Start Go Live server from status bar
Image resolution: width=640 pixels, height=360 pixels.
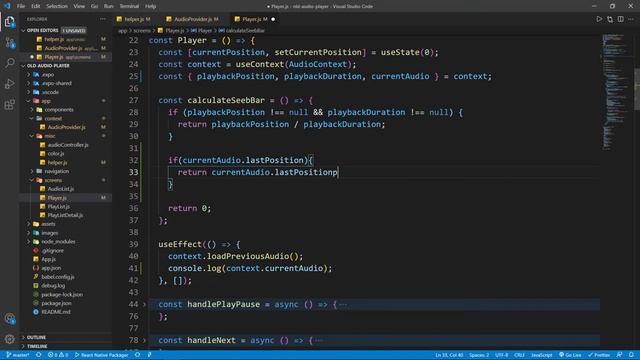570,355
